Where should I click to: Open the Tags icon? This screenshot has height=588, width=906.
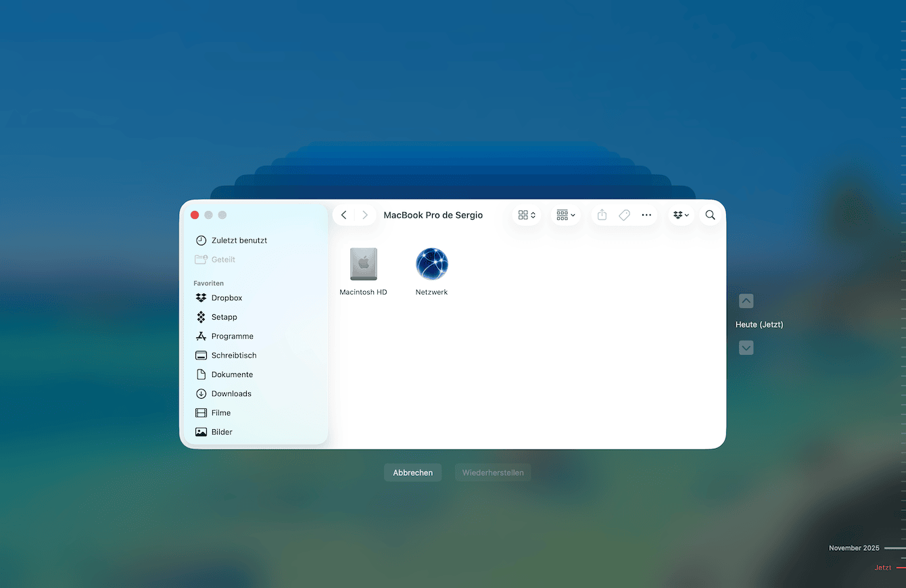624,214
